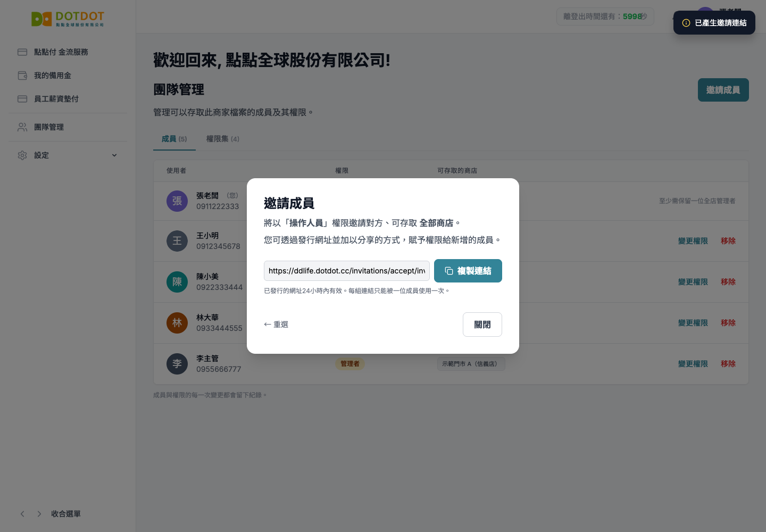766x532 pixels.
Task: Expand the 設定 menu chevron
Action: [x=114, y=155]
